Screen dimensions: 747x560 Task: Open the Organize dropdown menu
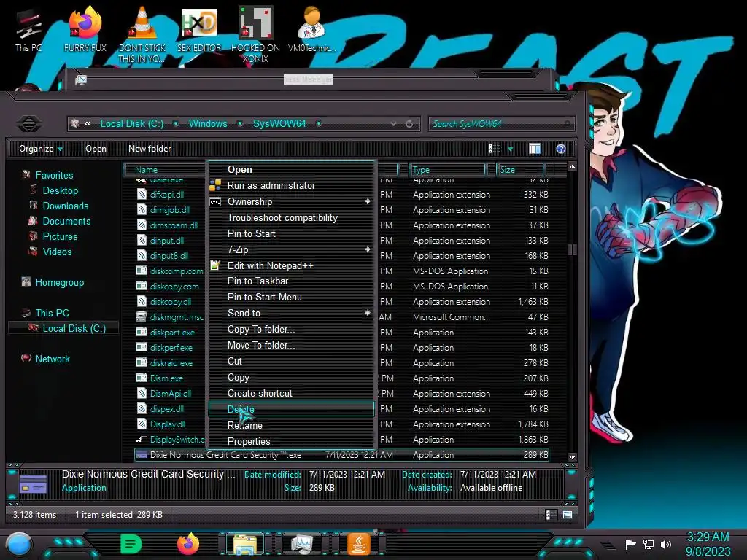point(41,149)
